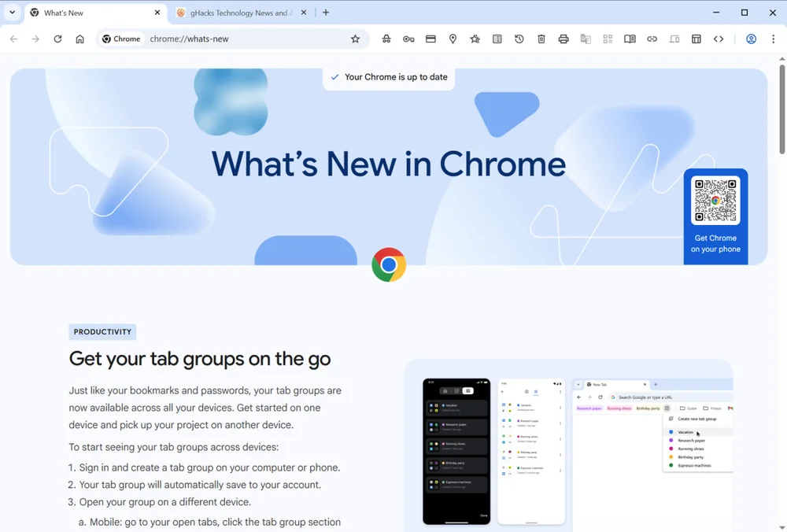787x532 pixels.
Task: Click the copy link chain icon
Action: point(652,39)
